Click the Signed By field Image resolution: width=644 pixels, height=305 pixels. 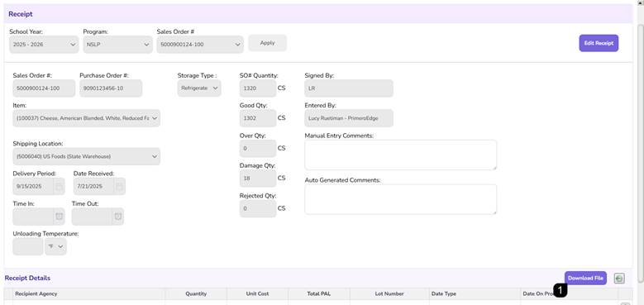[x=349, y=88]
